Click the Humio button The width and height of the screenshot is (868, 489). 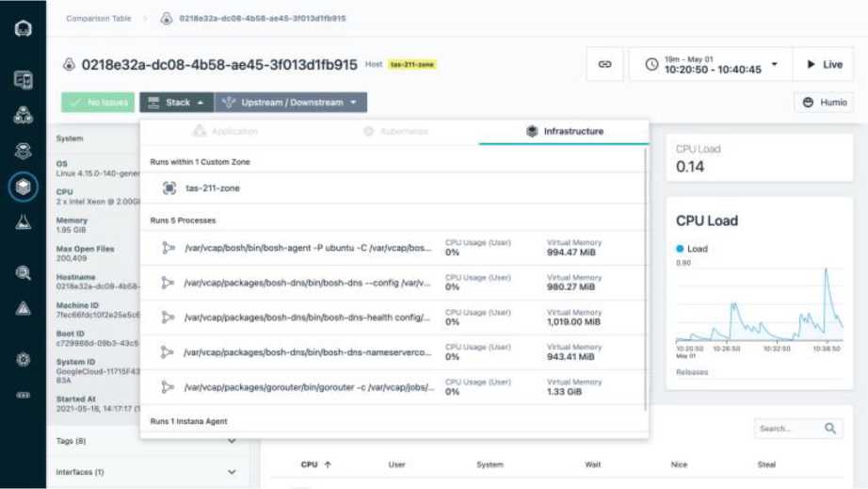[823, 103]
